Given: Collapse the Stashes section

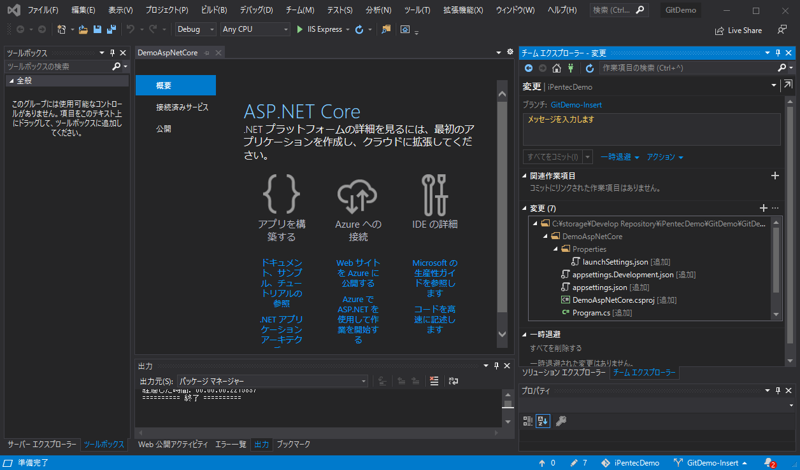Looking at the screenshot, I should coord(524,334).
